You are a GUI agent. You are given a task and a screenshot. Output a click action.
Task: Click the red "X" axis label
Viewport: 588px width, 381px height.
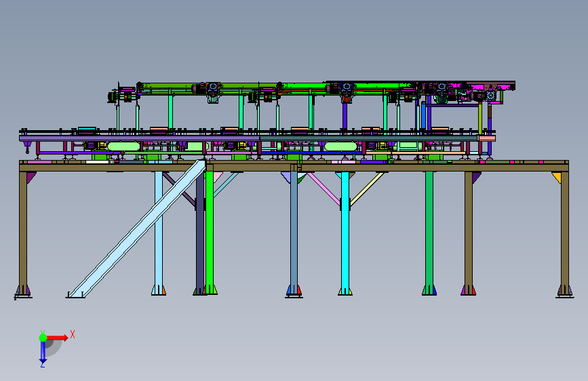(73, 334)
